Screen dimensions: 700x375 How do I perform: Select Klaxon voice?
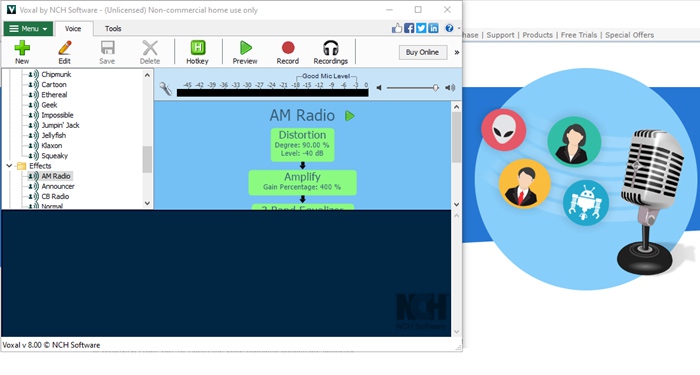[x=52, y=146]
